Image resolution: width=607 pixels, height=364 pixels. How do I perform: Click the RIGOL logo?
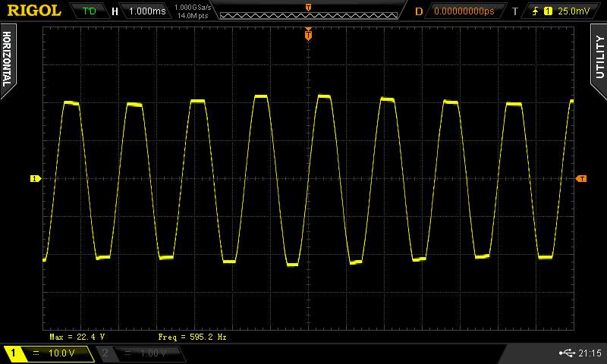pyautogui.click(x=34, y=11)
